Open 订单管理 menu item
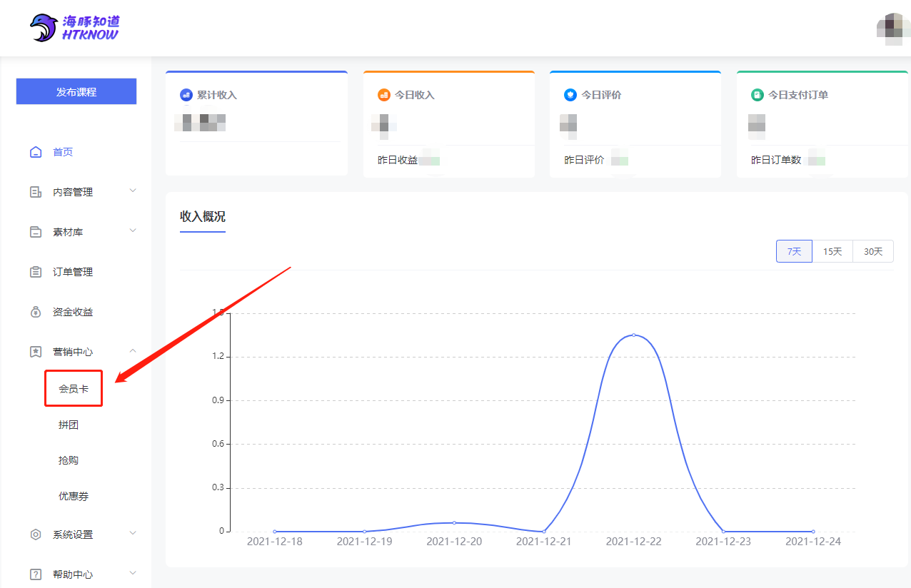This screenshot has width=911, height=588. [x=73, y=272]
